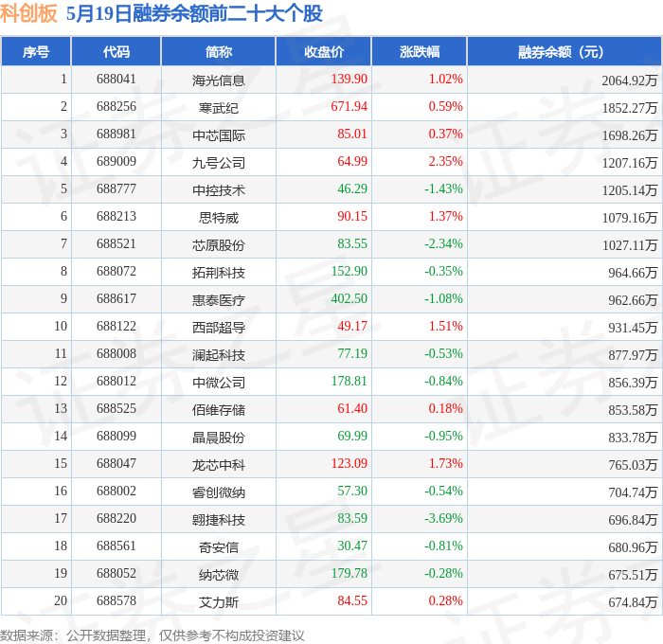Click change percentage 1.51%
663x644 pixels.
(x=446, y=327)
